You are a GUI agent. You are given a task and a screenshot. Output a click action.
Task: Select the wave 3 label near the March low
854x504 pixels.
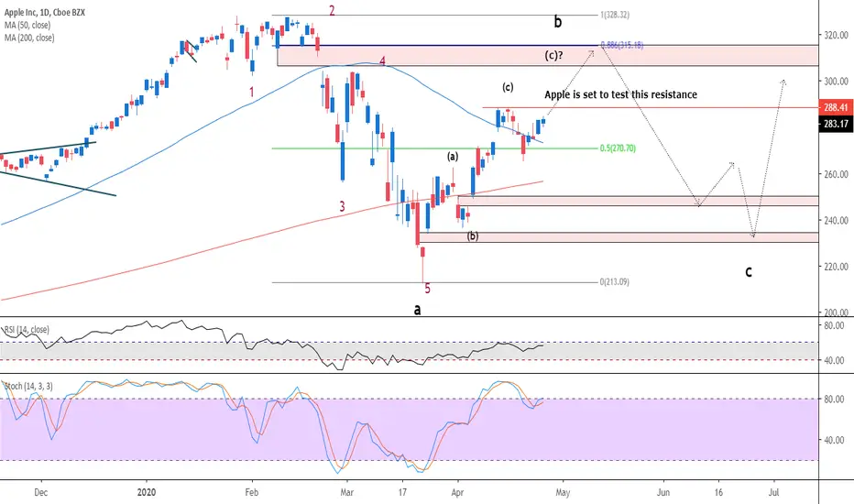342,206
